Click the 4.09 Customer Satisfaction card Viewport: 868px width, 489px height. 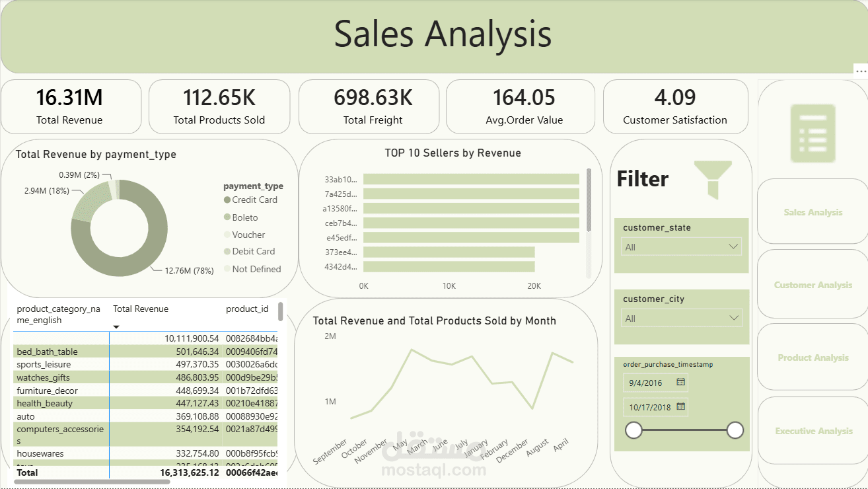point(675,107)
